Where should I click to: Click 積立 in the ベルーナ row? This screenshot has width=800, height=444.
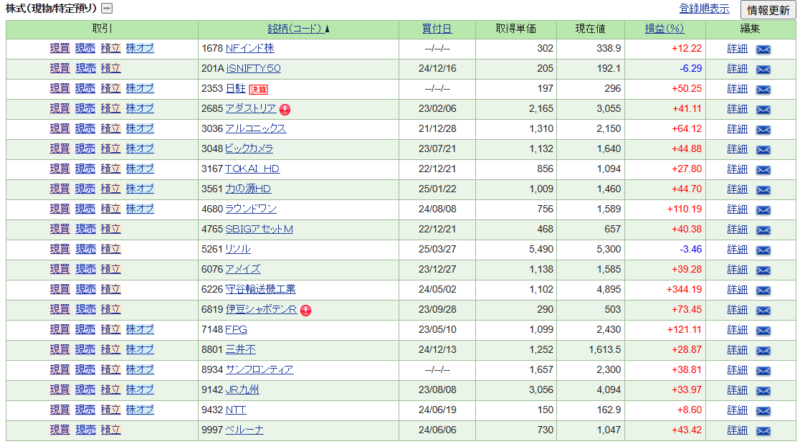click(x=110, y=430)
